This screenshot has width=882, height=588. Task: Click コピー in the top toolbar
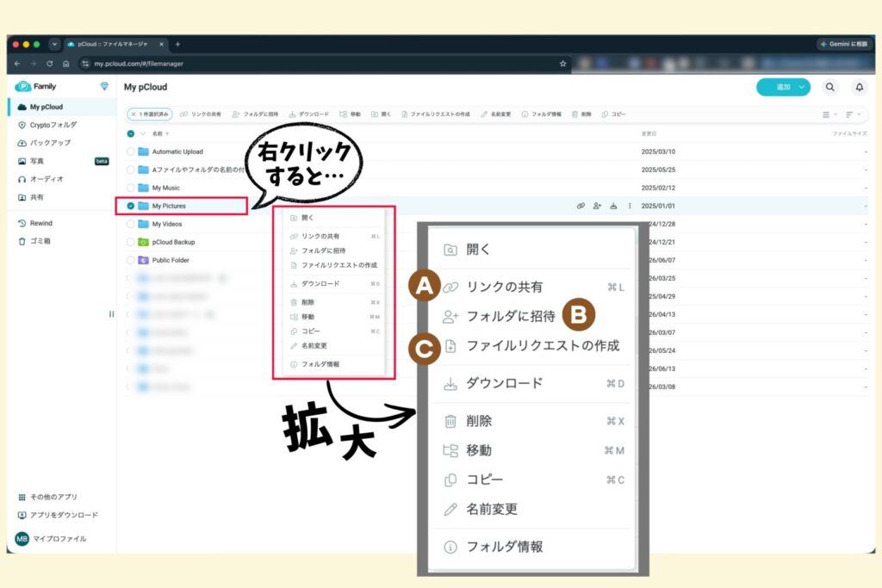[613, 115]
